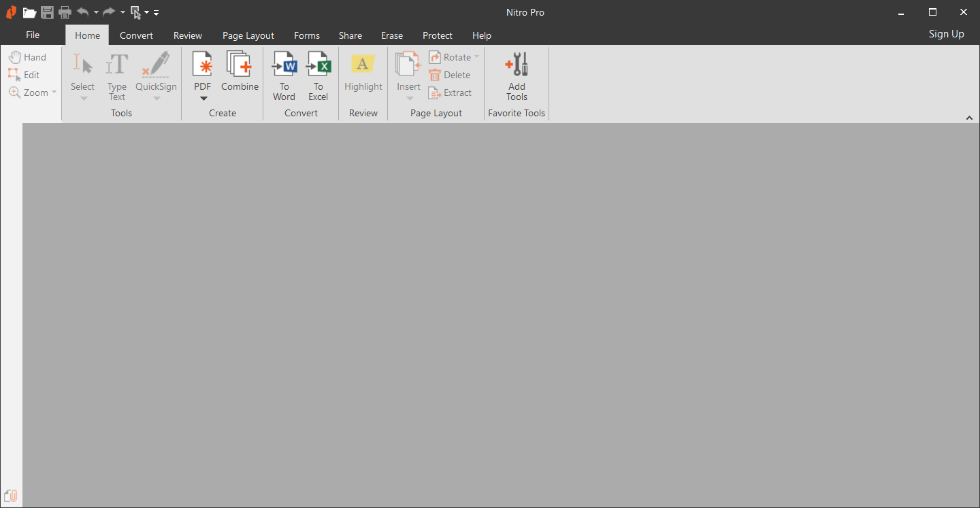Click the Rotate pages button
This screenshot has width=980, height=508.
coord(450,57)
